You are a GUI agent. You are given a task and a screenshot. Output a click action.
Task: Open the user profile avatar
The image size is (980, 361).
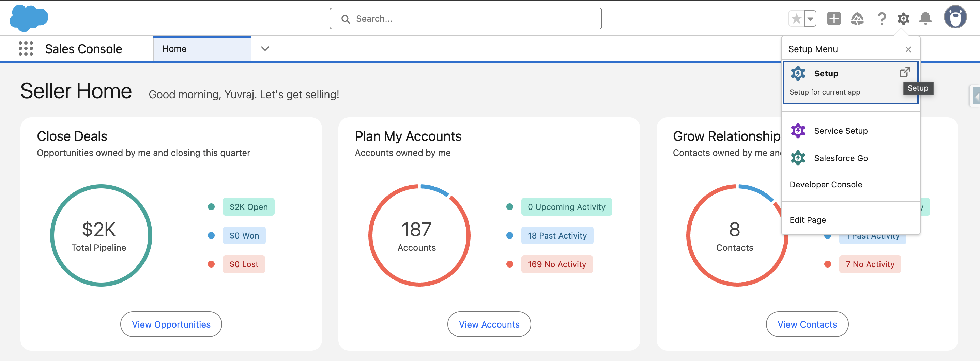coord(954,17)
